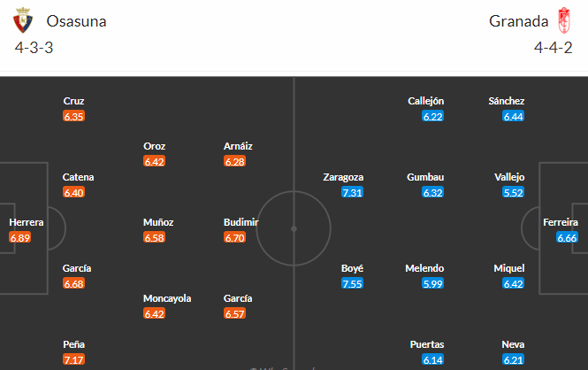Select player Callejón
The height and width of the screenshot is (370, 588).
click(426, 101)
